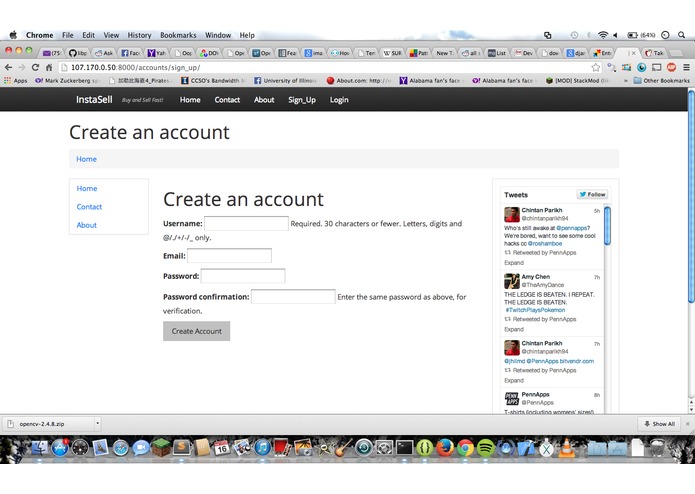Open Terminal from the Dock
Image resolution: width=695 pixels, height=494 pixels.
[x=404, y=448]
